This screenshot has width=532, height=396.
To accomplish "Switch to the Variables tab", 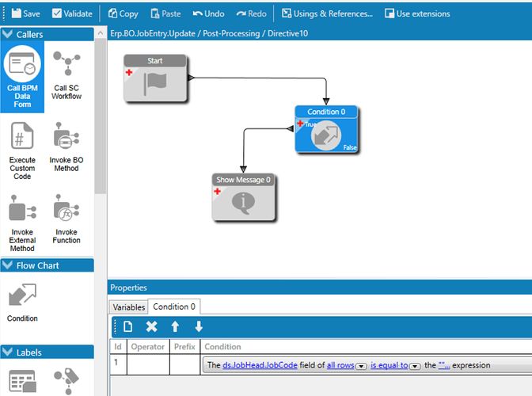I will coord(129,307).
